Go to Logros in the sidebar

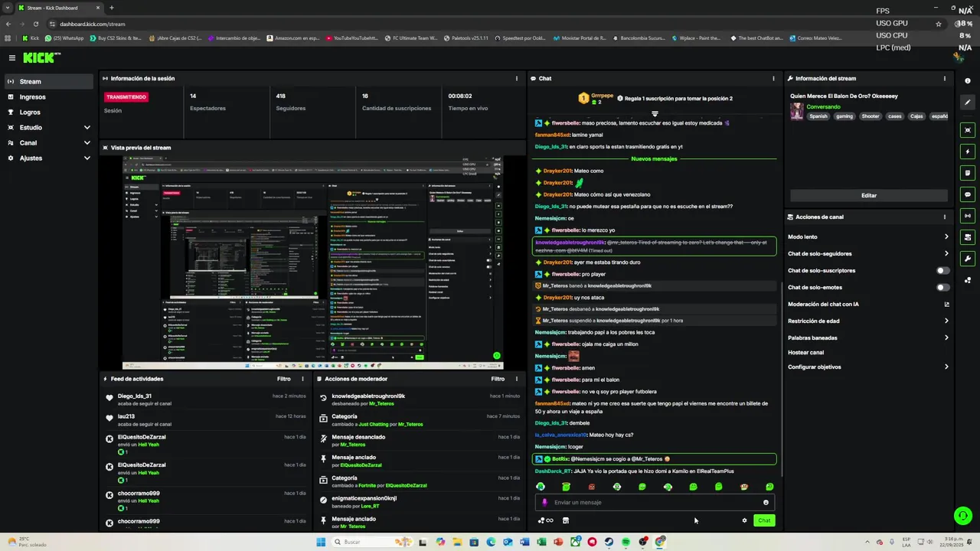pyautogui.click(x=49, y=112)
